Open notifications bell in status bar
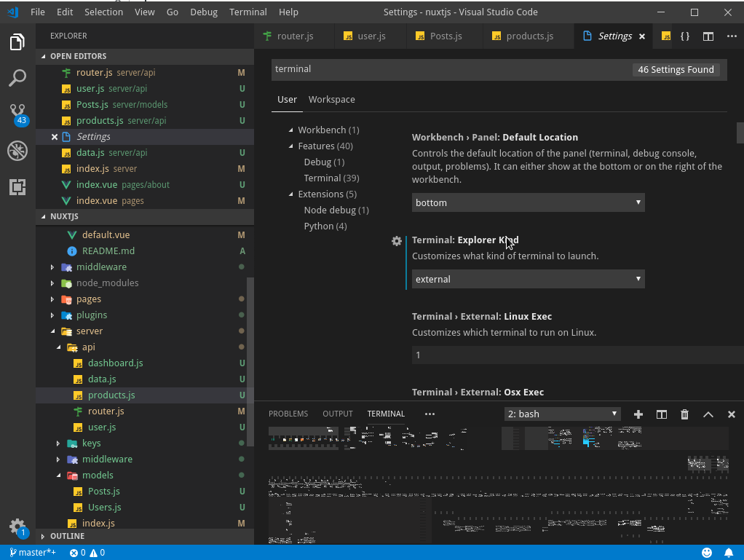The height and width of the screenshot is (560, 744). (x=728, y=553)
